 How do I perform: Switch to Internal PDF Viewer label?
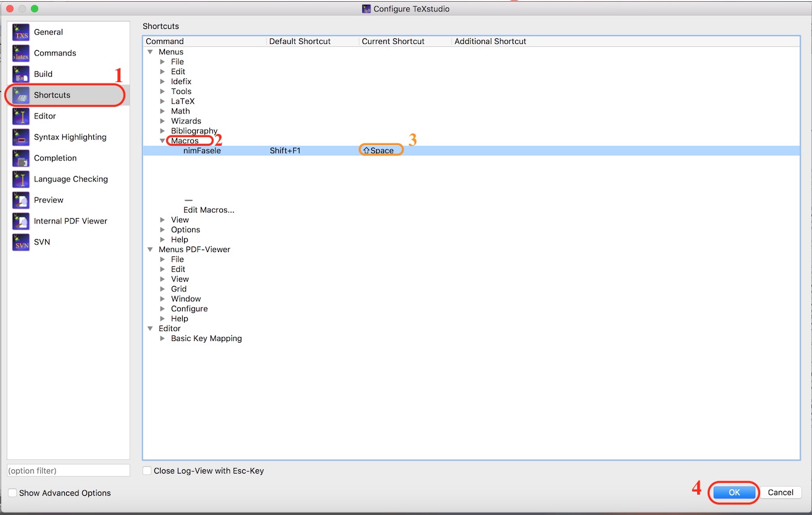coord(70,221)
